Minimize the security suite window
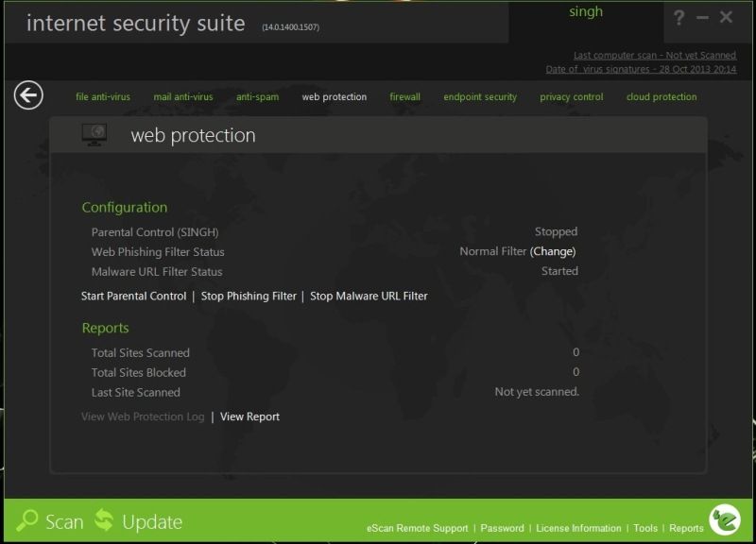This screenshot has height=544, width=756. (x=702, y=18)
